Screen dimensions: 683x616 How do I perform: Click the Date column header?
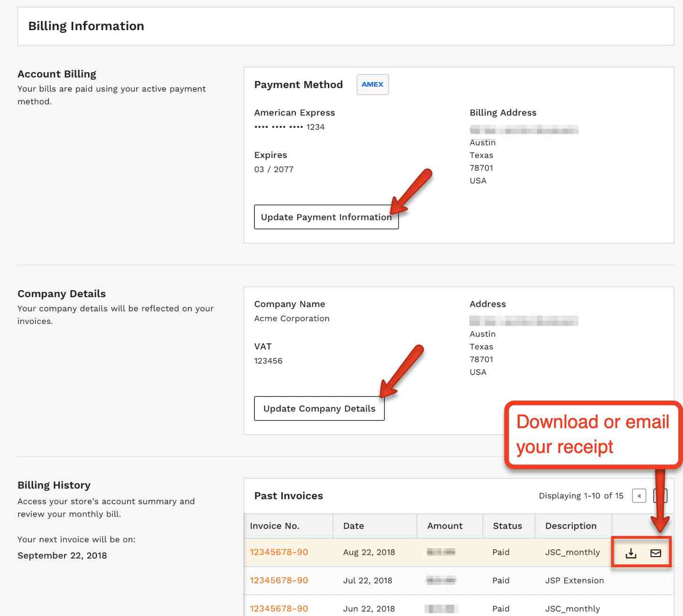point(353,526)
